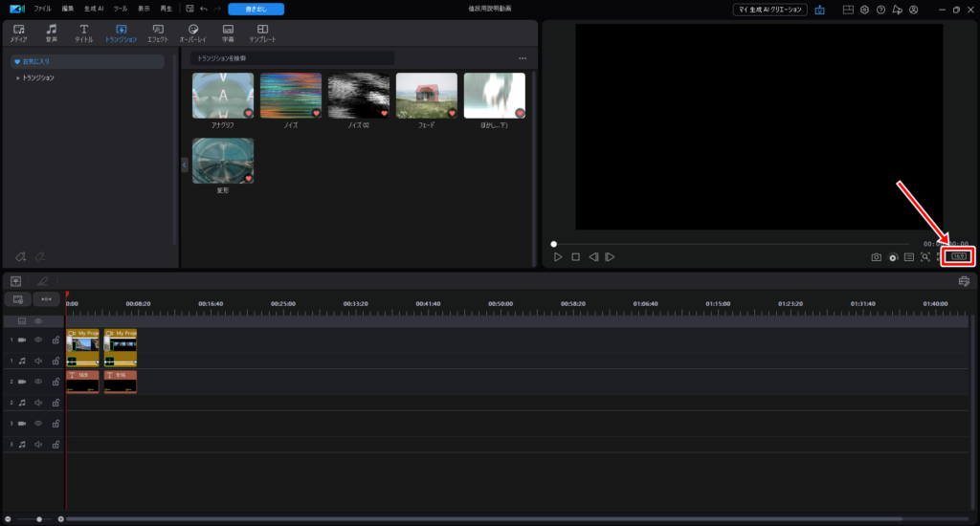The height and width of the screenshot is (526, 980).
Task: Click the timeline zoom slider handle
Action: click(39, 518)
